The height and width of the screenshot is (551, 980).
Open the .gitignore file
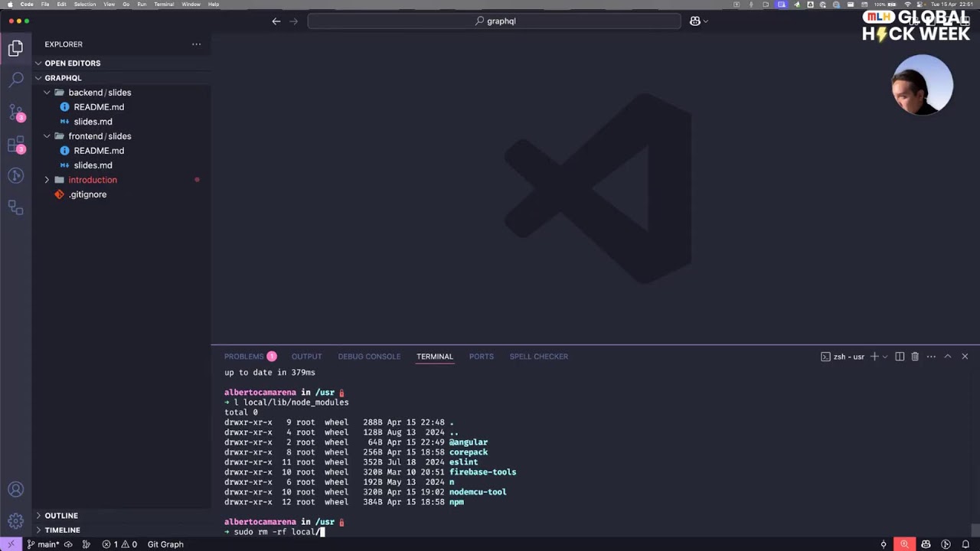coord(87,194)
